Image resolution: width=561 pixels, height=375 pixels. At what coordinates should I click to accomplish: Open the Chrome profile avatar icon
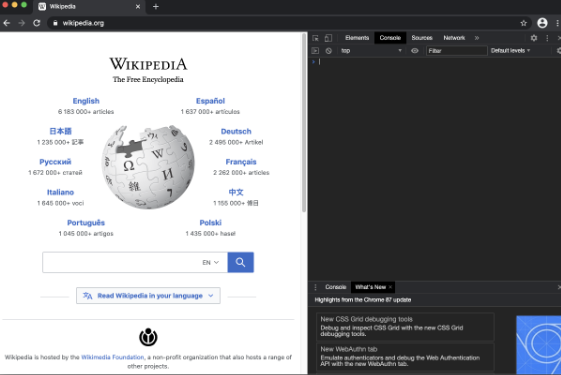(x=542, y=23)
